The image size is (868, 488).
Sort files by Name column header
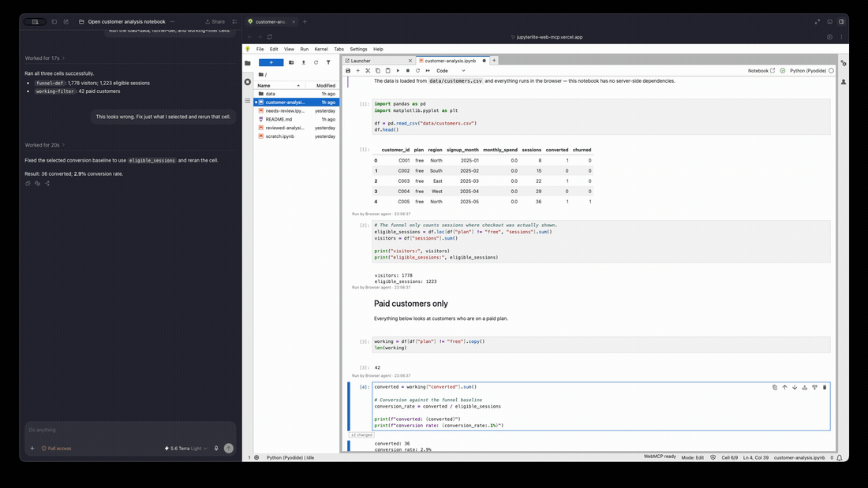(279, 86)
